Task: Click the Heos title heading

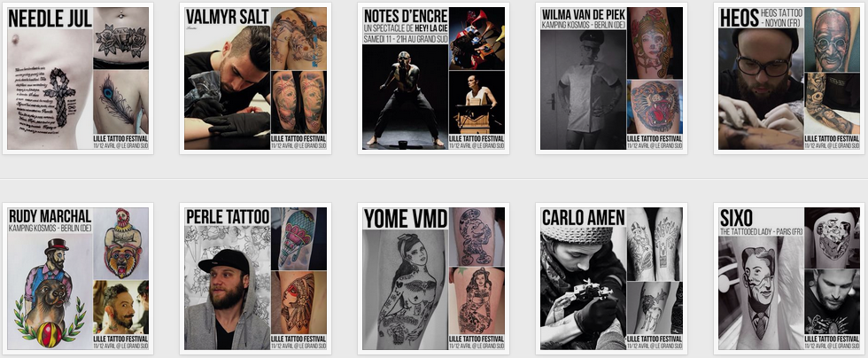Action: click(739, 19)
